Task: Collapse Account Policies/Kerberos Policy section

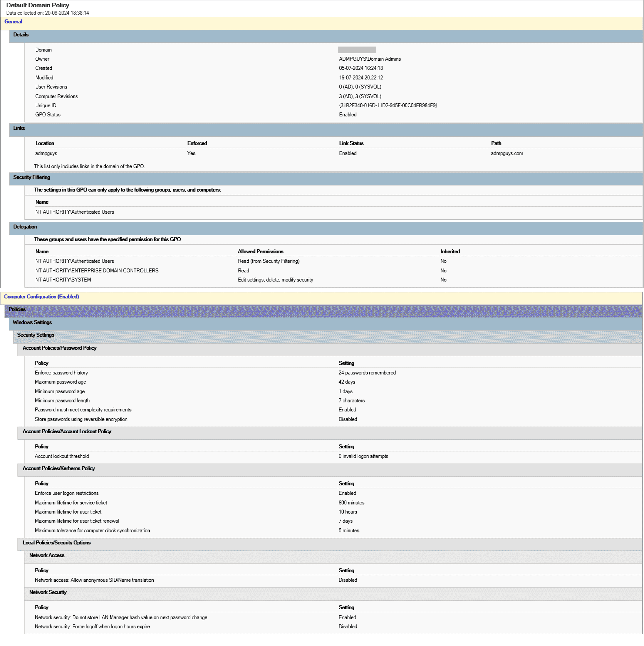Action: 59,468
